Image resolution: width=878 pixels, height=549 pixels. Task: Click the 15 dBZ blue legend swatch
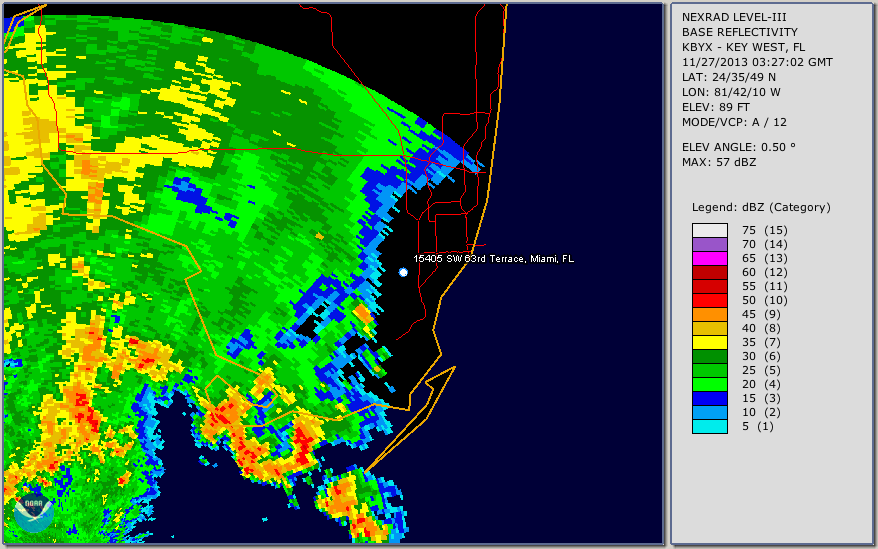[x=709, y=398]
